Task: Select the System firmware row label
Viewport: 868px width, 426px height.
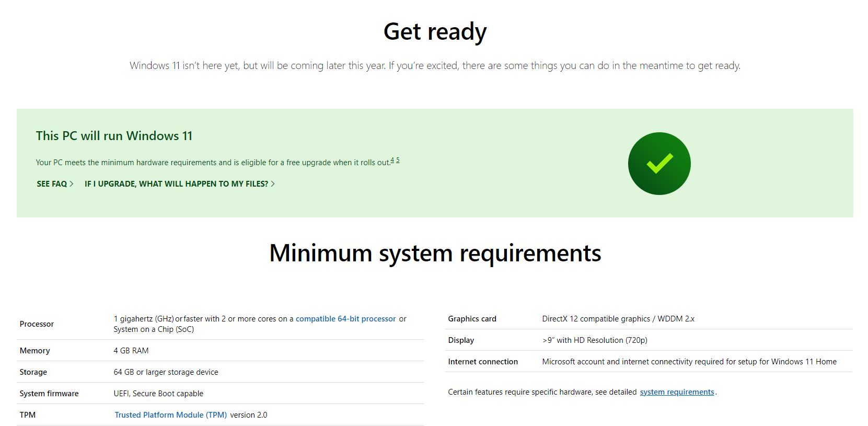Action: [49, 394]
